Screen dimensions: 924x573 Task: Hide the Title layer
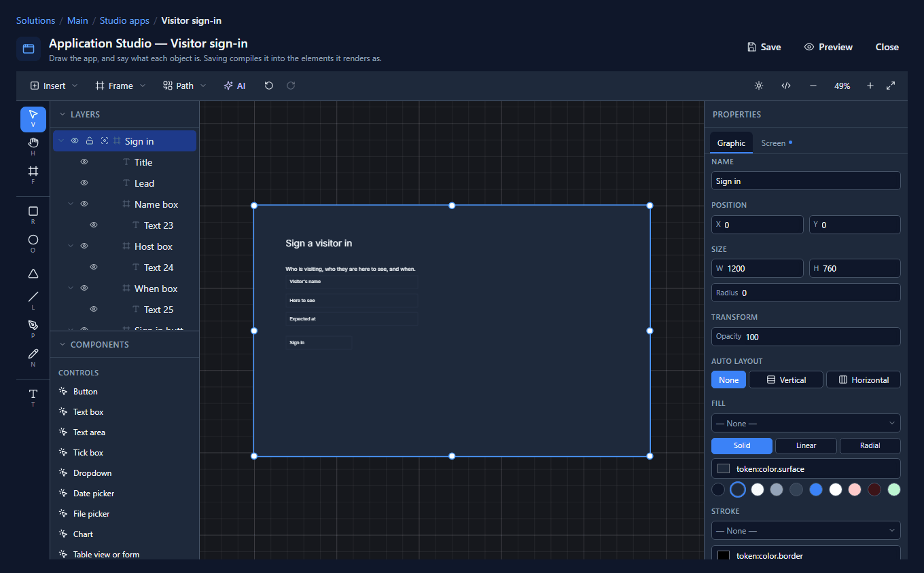click(x=84, y=162)
